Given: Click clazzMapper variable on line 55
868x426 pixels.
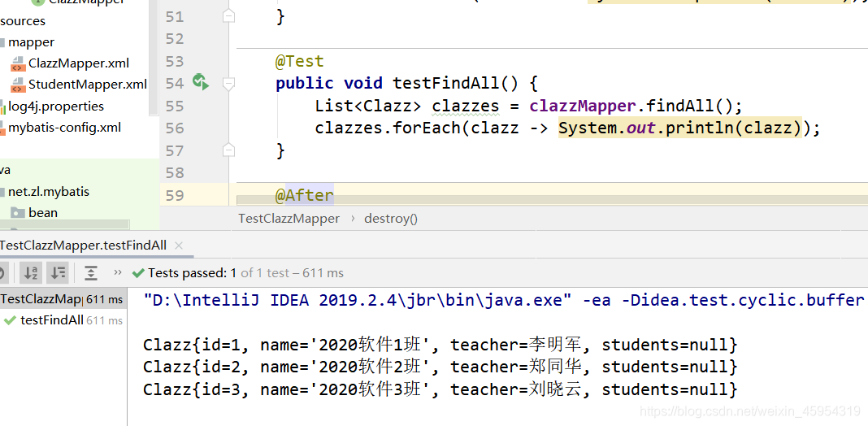Looking at the screenshot, I should coord(583,105).
